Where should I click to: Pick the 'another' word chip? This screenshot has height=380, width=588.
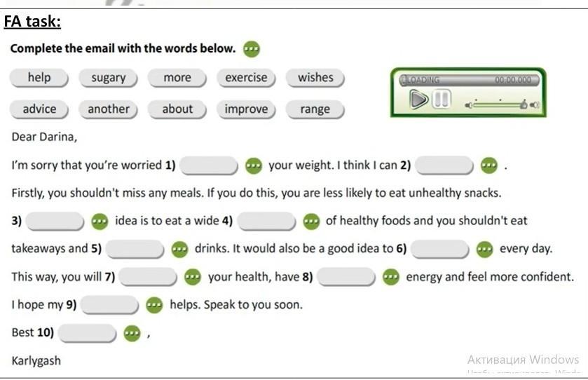point(109,109)
